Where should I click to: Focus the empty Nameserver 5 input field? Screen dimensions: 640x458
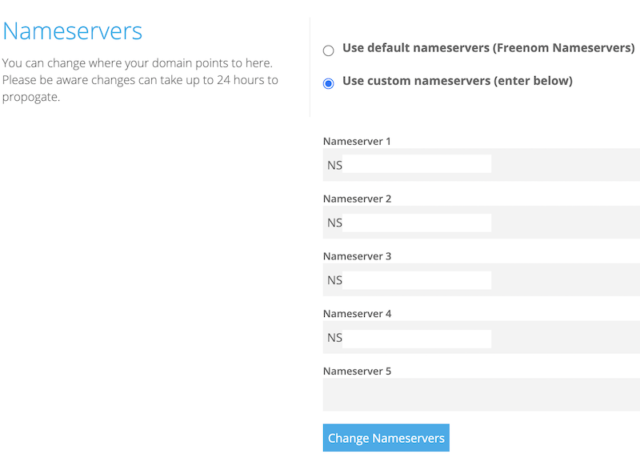coord(481,395)
